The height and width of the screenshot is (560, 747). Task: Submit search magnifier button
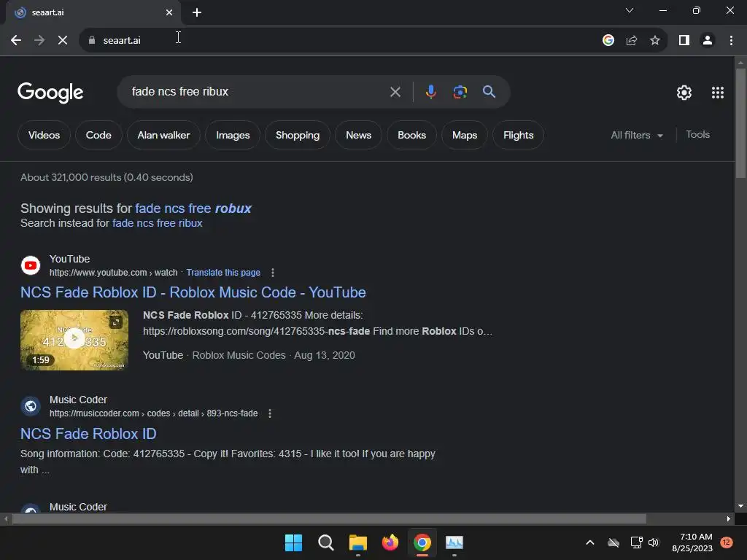489,92
